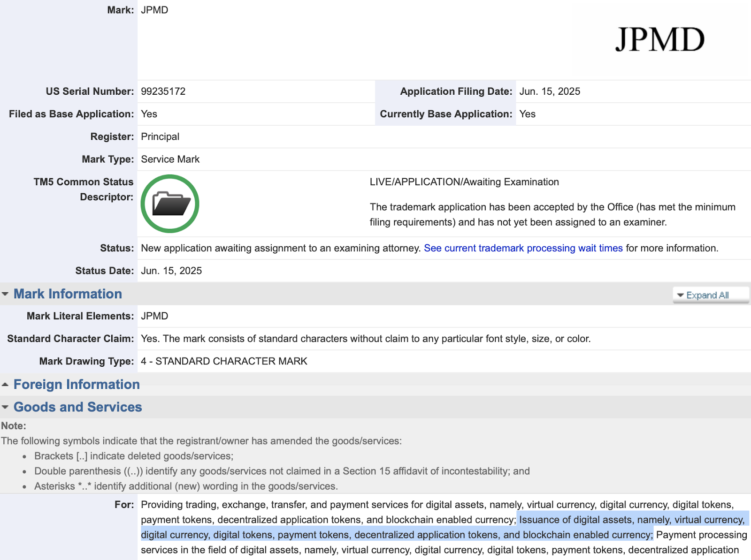Click the Status: label
Viewport: 751px width, 560px height.
point(117,248)
